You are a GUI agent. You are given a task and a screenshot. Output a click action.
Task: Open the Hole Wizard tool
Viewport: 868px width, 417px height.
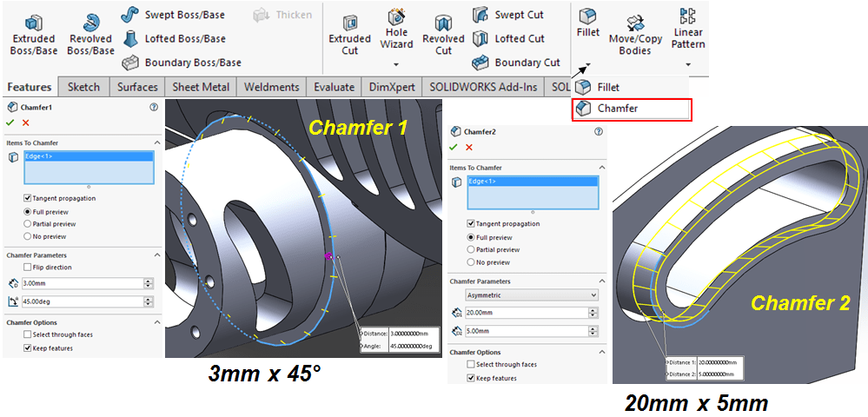(396, 19)
